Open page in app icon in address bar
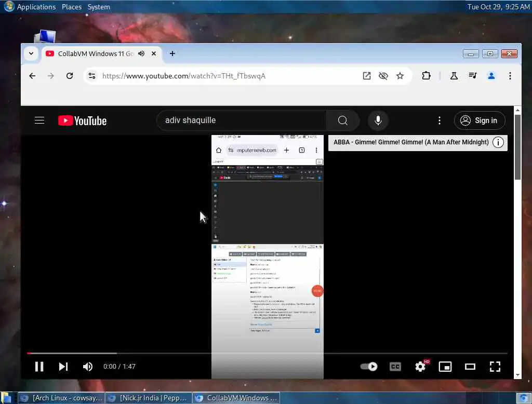Image resolution: width=532 pixels, height=404 pixels. (x=367, y=76)
